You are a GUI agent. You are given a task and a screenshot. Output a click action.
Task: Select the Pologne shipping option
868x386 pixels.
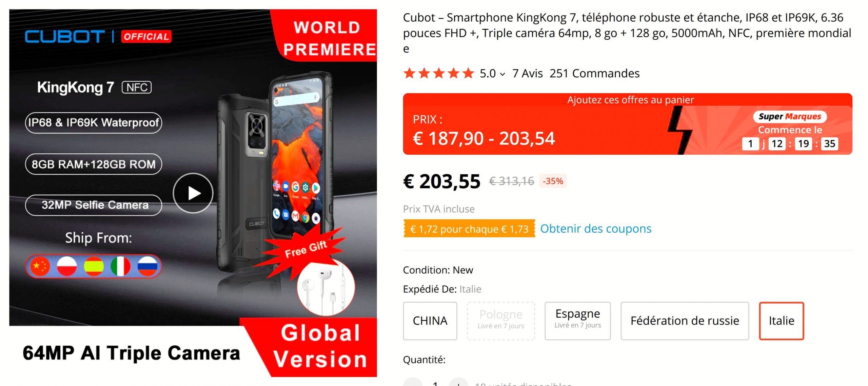pyautogui.click(x=501, y=321)
